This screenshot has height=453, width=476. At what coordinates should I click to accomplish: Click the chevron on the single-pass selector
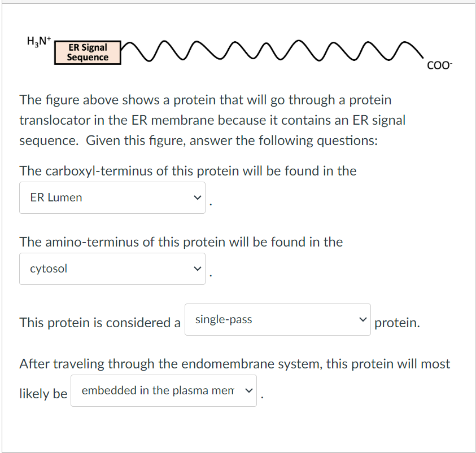tap(363, 319)
